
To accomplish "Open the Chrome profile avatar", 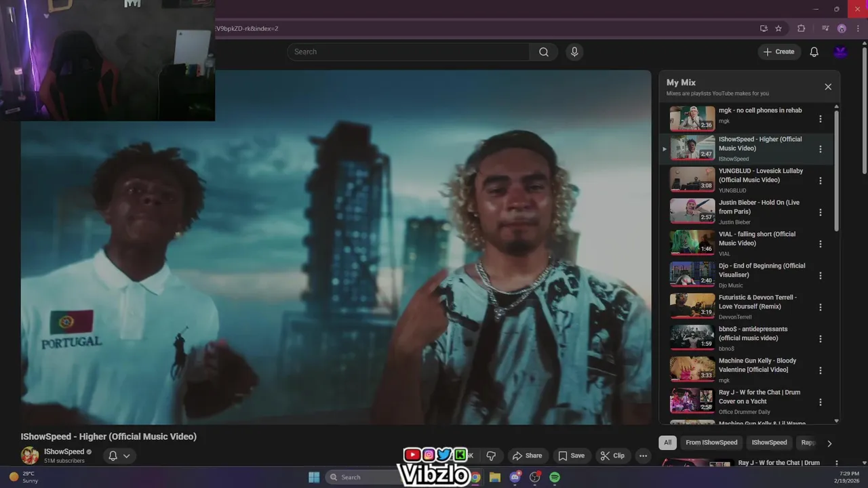I will (842, 28).
